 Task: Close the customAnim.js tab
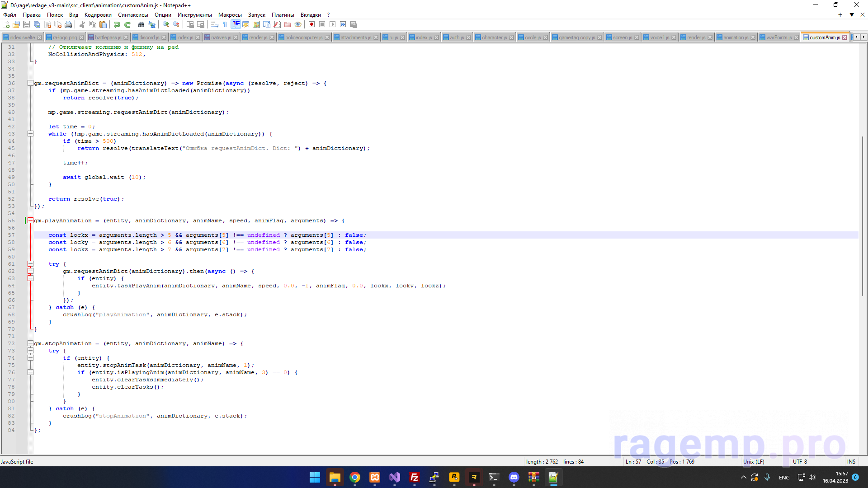click(844, 38)
